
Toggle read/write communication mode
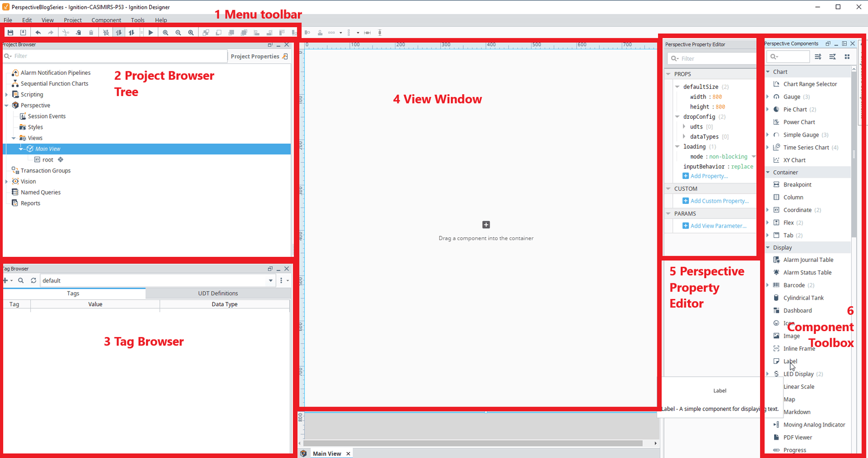(x=131, y=33)
